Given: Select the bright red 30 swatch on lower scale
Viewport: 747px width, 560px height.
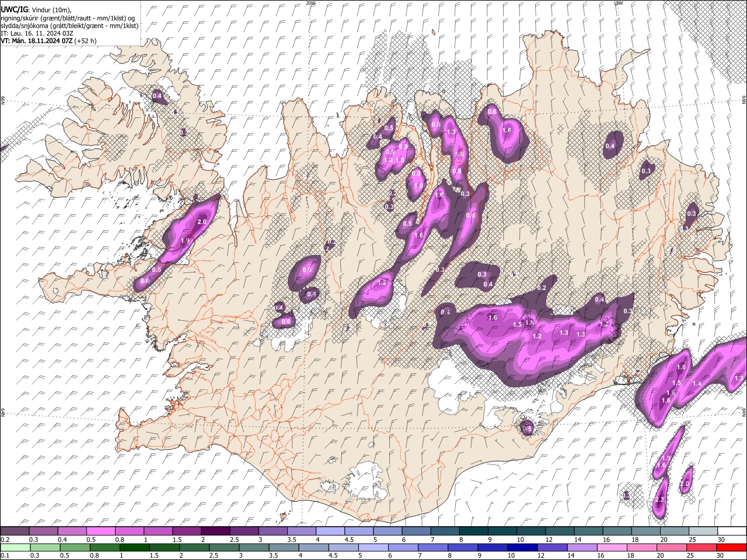Looking at the screenshot, I should tap(731, 547).
